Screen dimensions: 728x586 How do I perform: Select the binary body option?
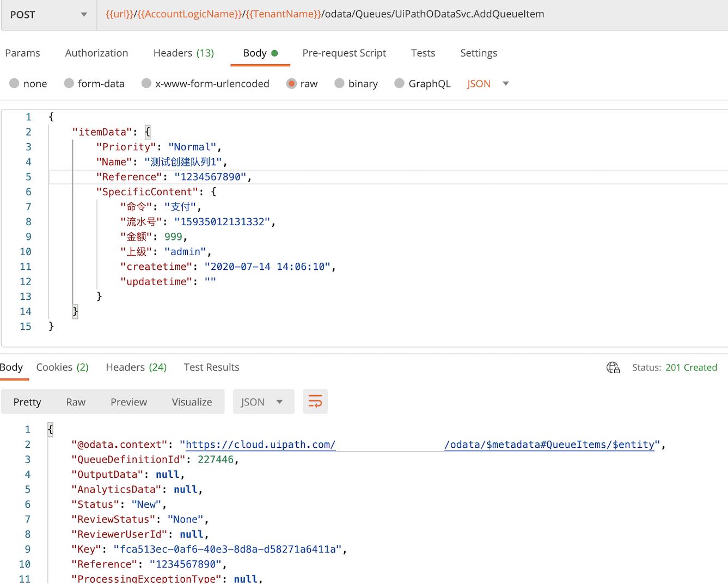[x=340, y=83]
